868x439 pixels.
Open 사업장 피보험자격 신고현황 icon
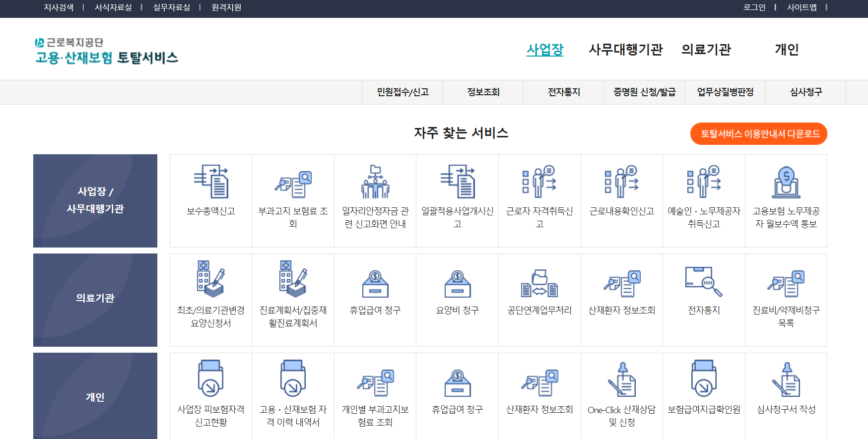[x=211, y=378]
